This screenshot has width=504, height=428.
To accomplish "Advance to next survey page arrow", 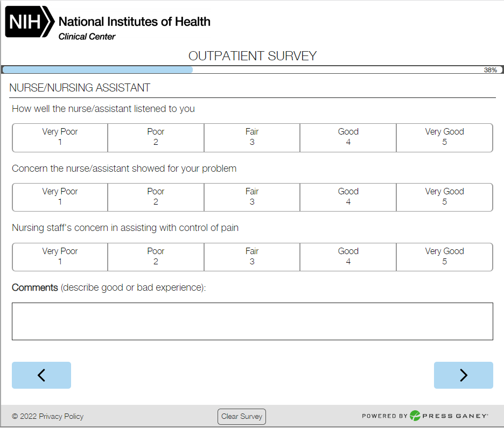I will click(463, 375).
